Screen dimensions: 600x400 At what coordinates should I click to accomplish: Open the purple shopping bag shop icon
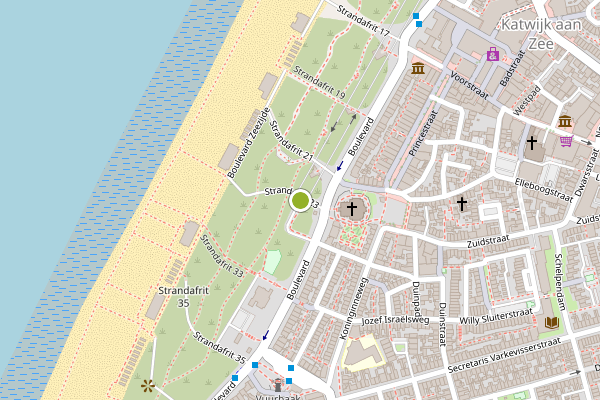tap(493, 54)
